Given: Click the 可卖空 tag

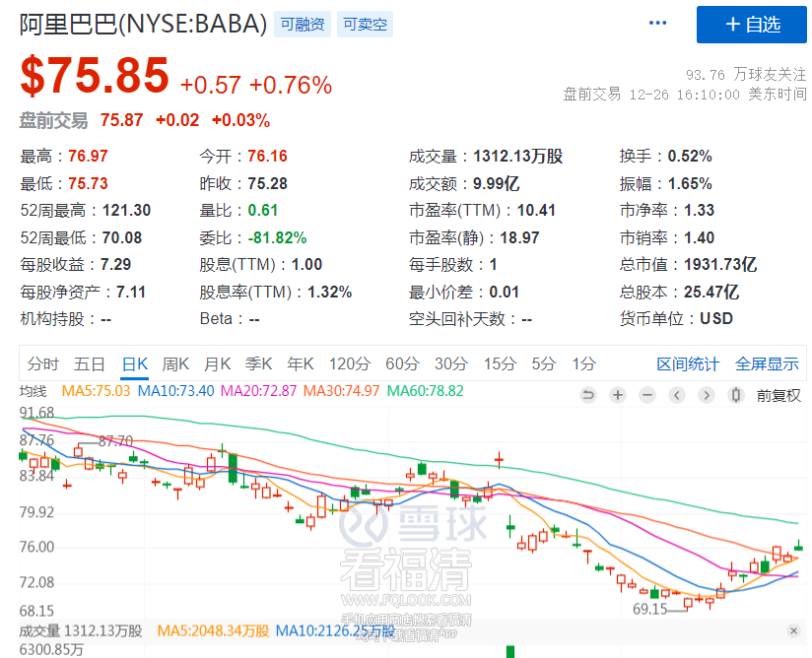Looking at the screenshot, I should coord(365,25).
